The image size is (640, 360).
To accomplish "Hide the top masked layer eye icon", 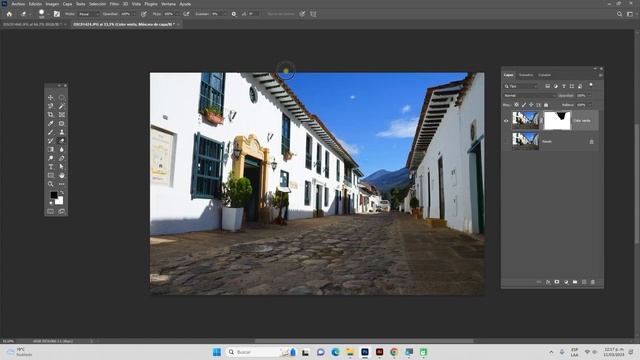I will coord(506,121).
